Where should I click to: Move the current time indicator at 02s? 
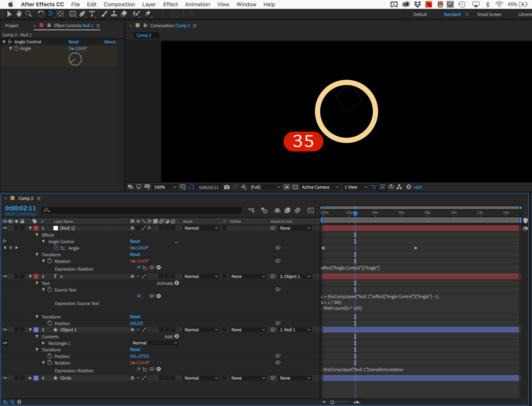coord(355,213)
